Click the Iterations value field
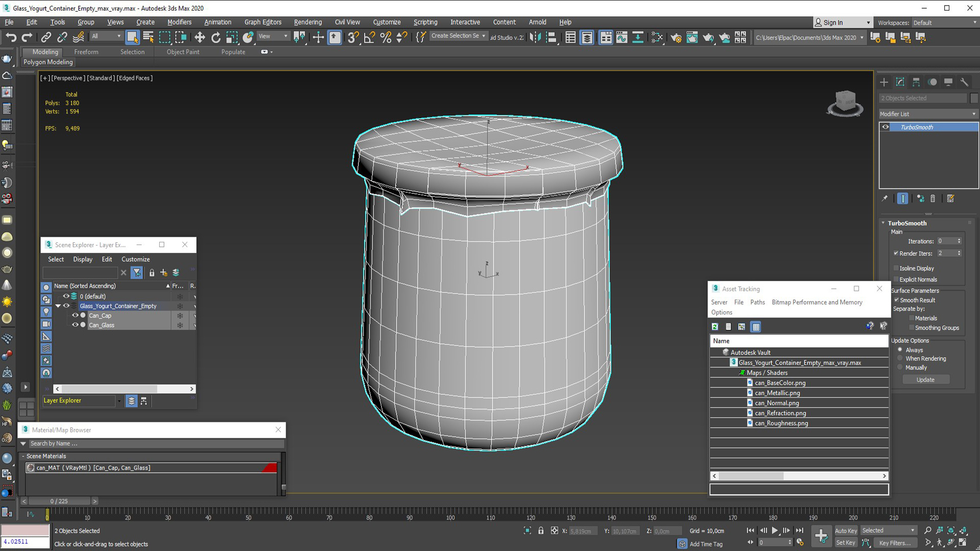The width and height of the screenshot is (980, 551). tap(946, 241)
